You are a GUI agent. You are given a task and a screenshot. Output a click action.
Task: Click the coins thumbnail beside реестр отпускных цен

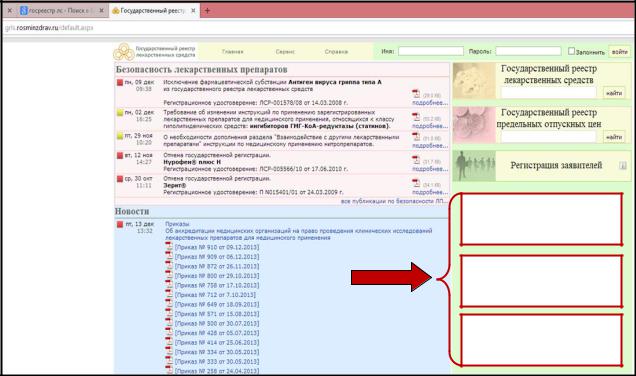[x=474, y=125]
